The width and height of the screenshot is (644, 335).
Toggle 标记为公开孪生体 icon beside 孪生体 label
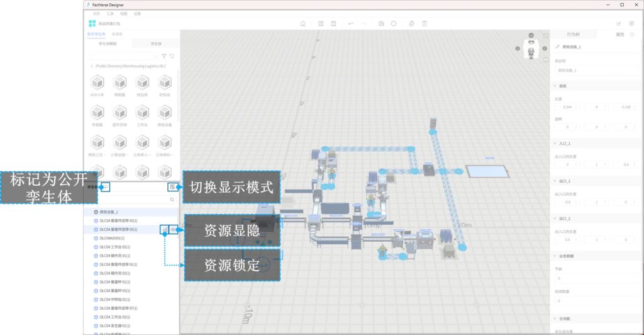(106, 187)
